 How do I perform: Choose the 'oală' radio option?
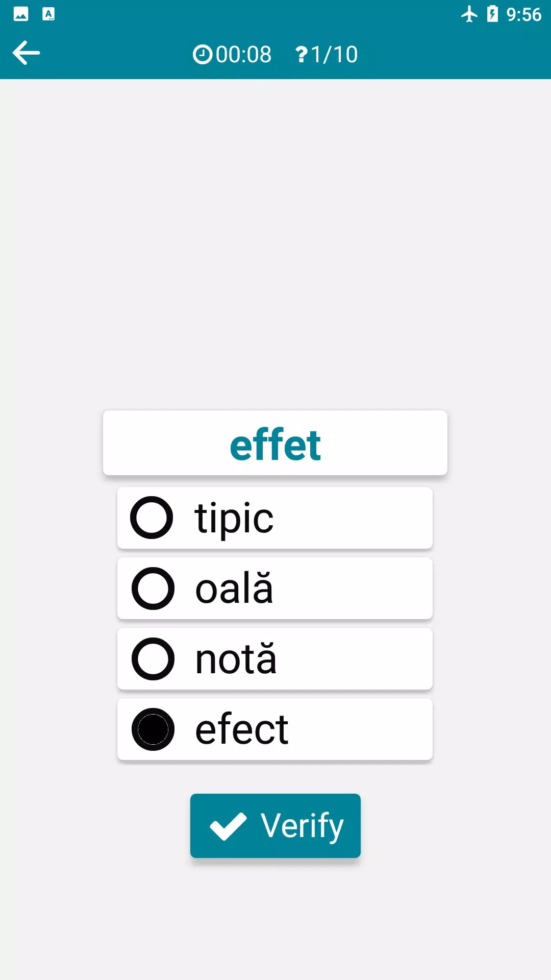pyautogui.click(x=153, y=589)
